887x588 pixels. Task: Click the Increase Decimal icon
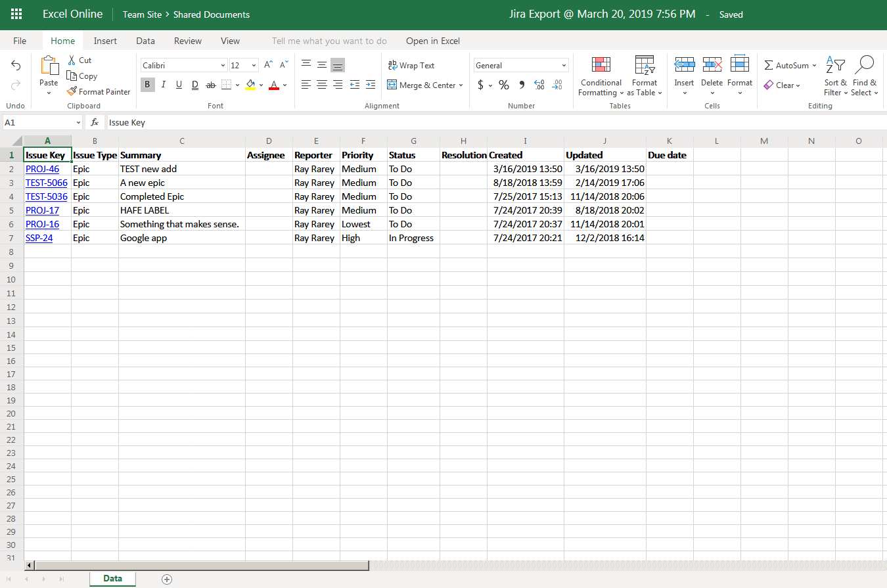tap(539, 85)
